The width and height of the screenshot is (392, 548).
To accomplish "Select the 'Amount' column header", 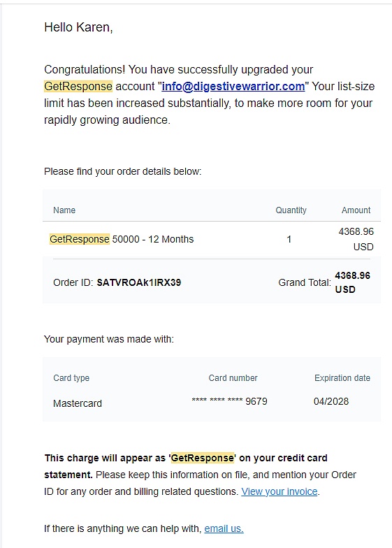I will pos(356,210).
